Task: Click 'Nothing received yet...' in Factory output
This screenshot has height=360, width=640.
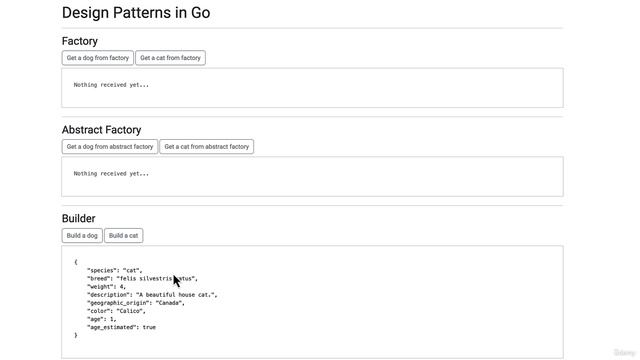Action: (111, 85)
